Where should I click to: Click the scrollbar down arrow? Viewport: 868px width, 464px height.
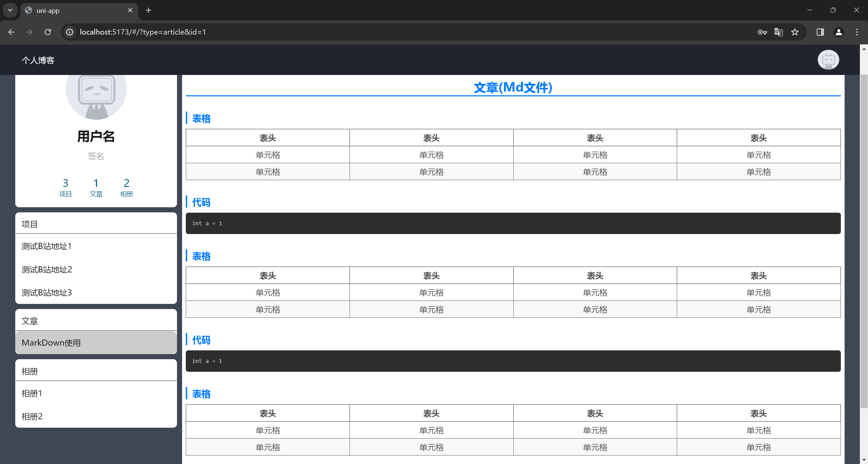[x=864, y=460]
